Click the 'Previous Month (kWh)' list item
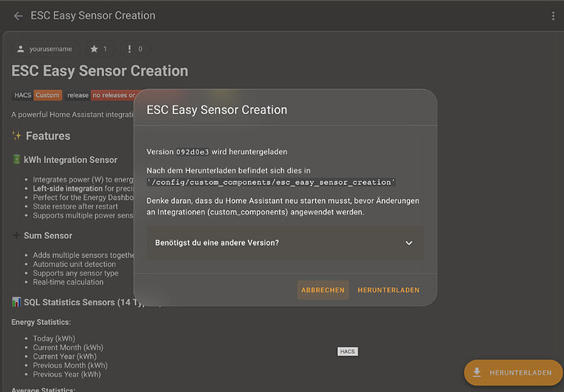This screenshot has width=564, height=392. 70,365
